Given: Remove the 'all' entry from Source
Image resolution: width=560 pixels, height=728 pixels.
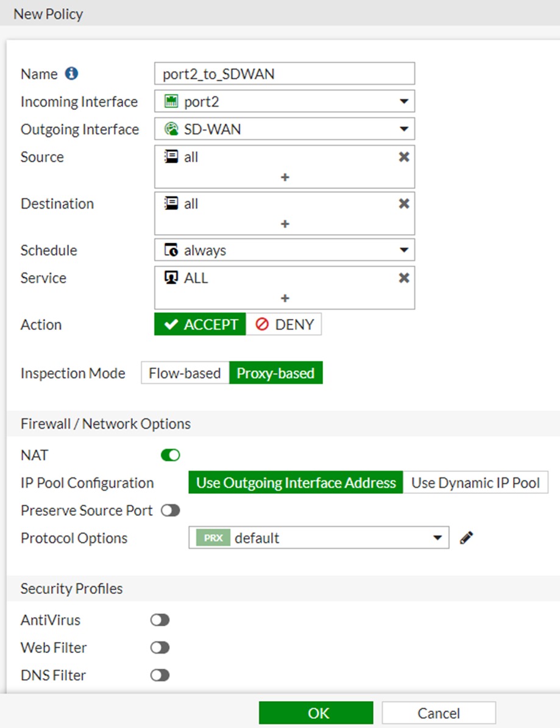Looking at the screenshot, I should point(403,157).
